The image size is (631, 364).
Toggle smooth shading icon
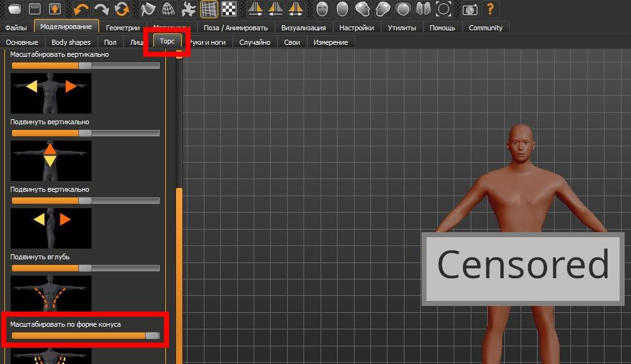pyautogui.click(x=148, y=9)
